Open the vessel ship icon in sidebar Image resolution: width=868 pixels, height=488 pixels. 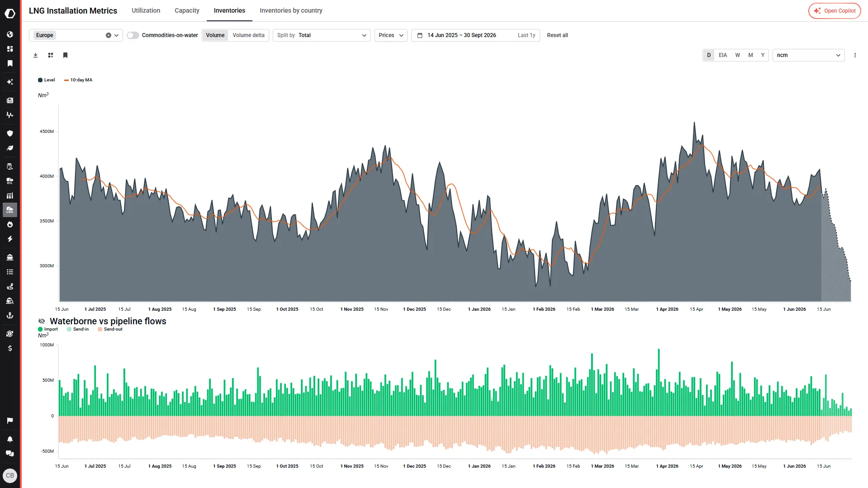pos(10,257)
